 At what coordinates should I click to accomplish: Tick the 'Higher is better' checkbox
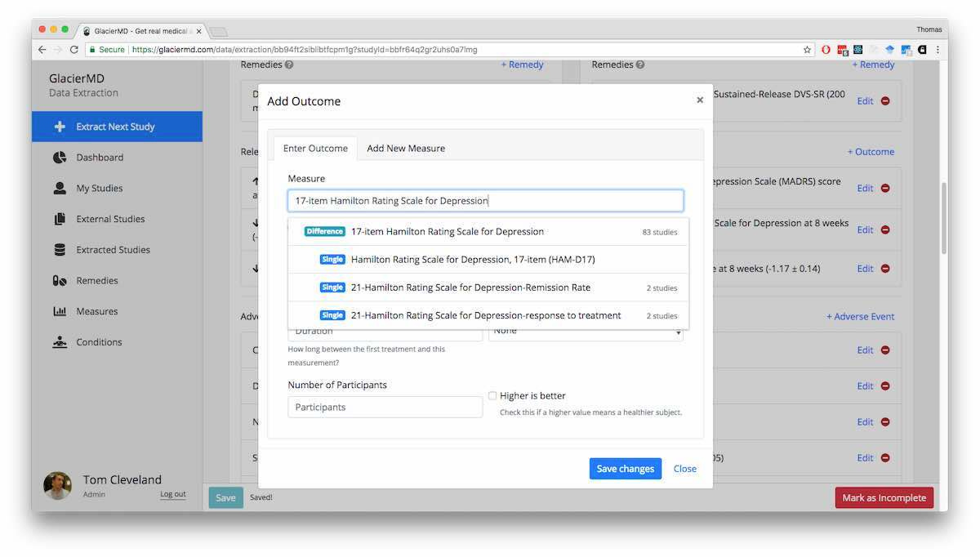tap(492, 395)
